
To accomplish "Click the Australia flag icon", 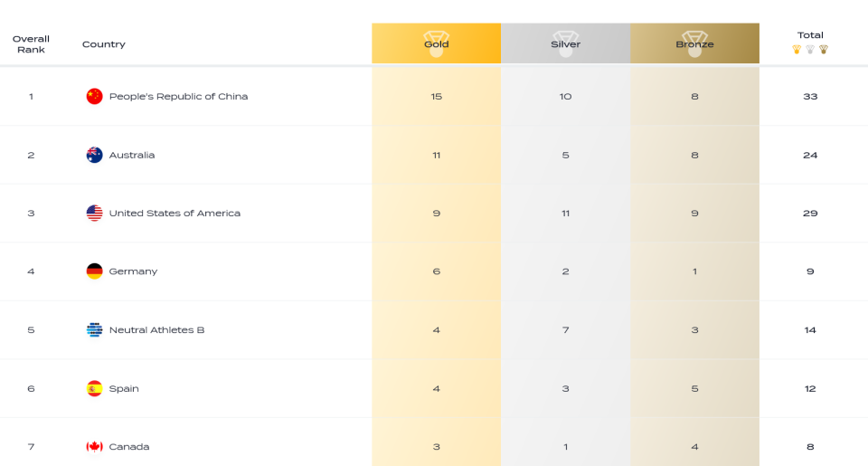I will click(95, 155).
